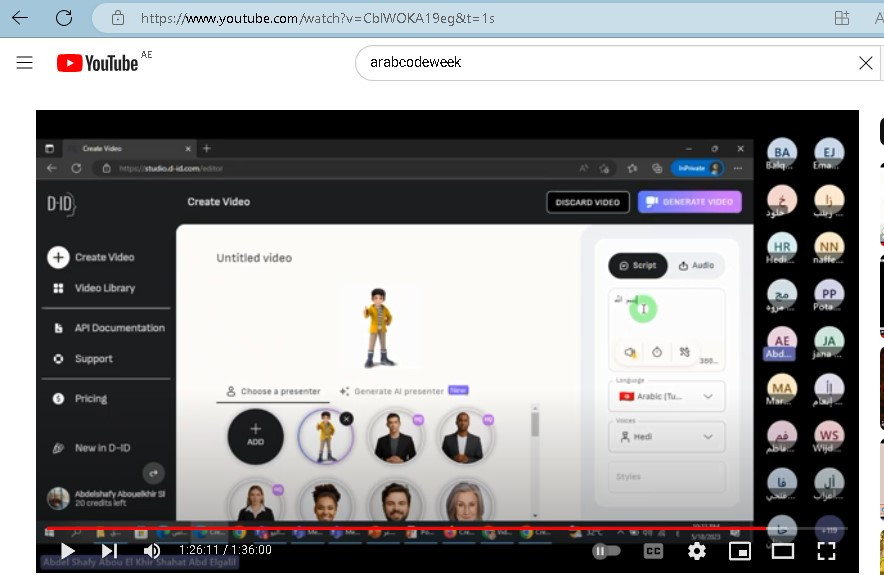This screenshot has width=884, height=575.
Task: Turn on closed captions
Action: point(653,551)
